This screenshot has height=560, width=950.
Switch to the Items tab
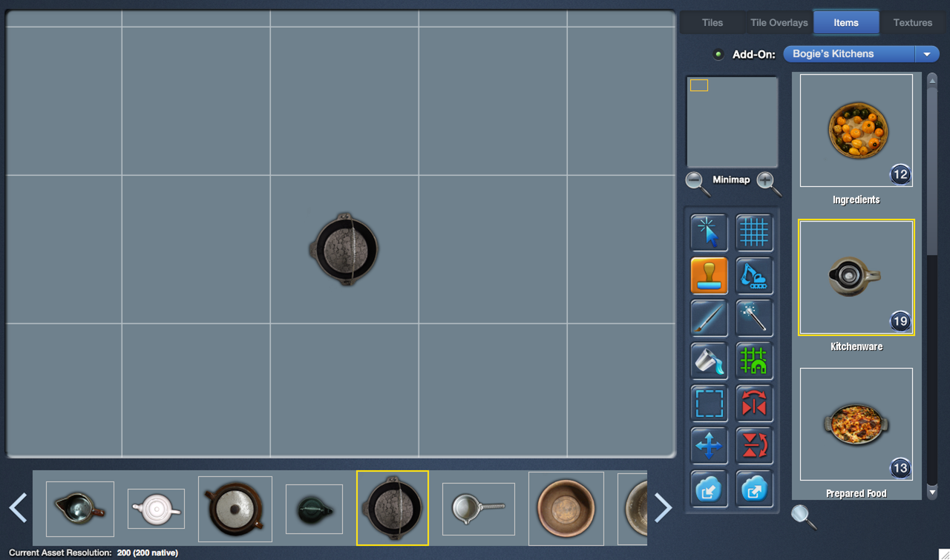[x=846, y=22]
